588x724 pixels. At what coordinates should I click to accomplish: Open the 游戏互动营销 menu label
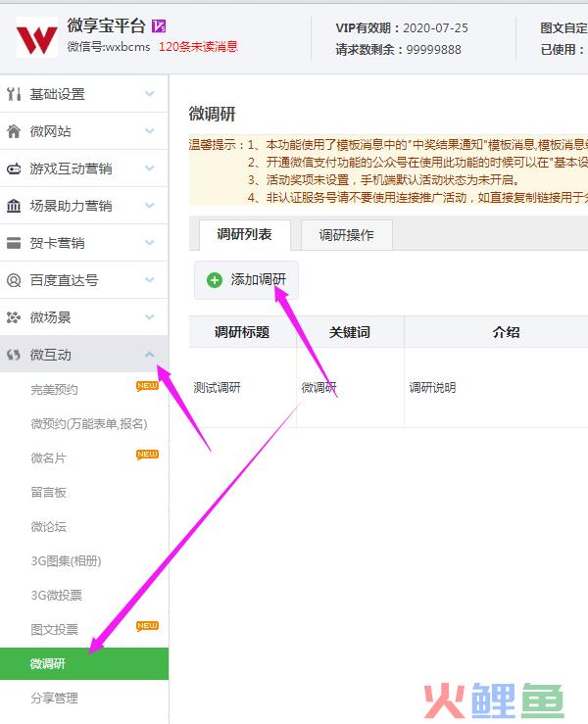coord(71,169)
